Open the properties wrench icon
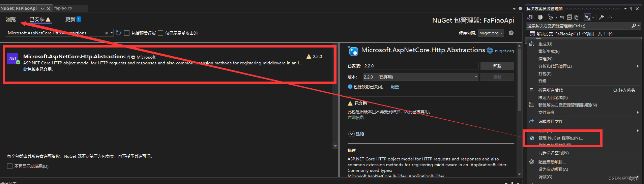This screenshot has width=644, height=184. pos(601,17)
